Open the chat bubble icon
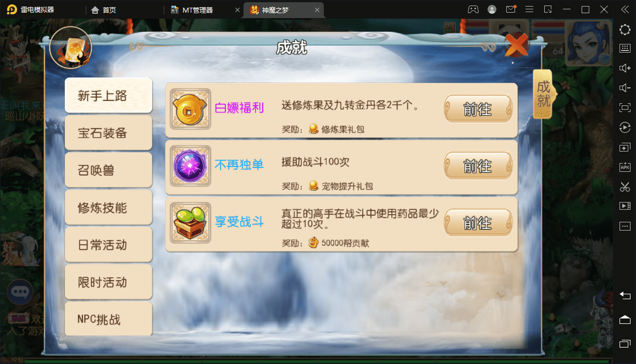This screenshot has height=364, width=636. coord(20,292)
